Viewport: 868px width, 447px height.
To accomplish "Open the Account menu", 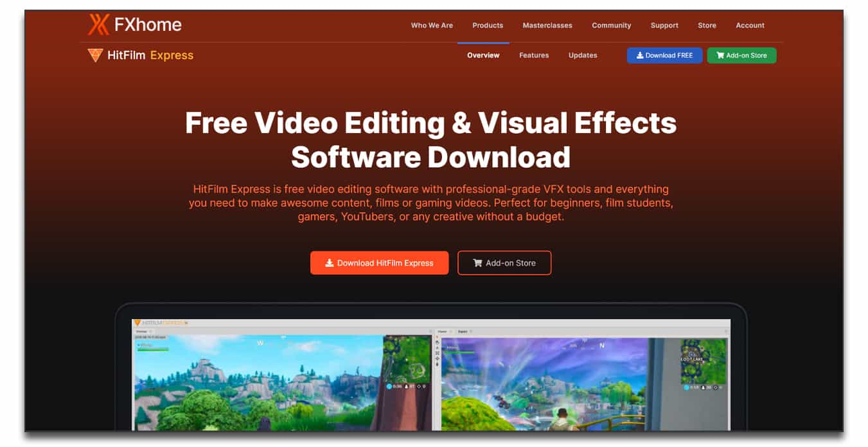I will [750, 26].
